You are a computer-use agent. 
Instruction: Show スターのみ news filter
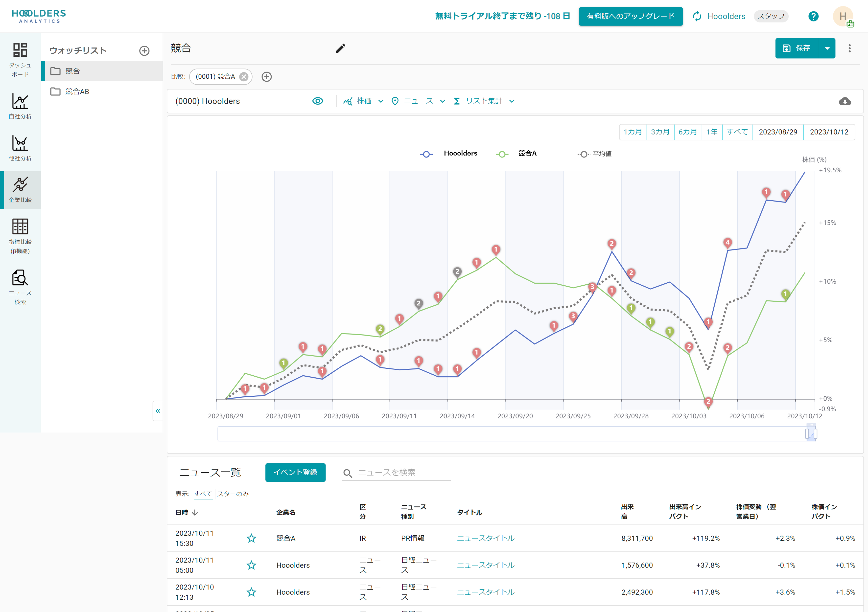coord(233,494)
